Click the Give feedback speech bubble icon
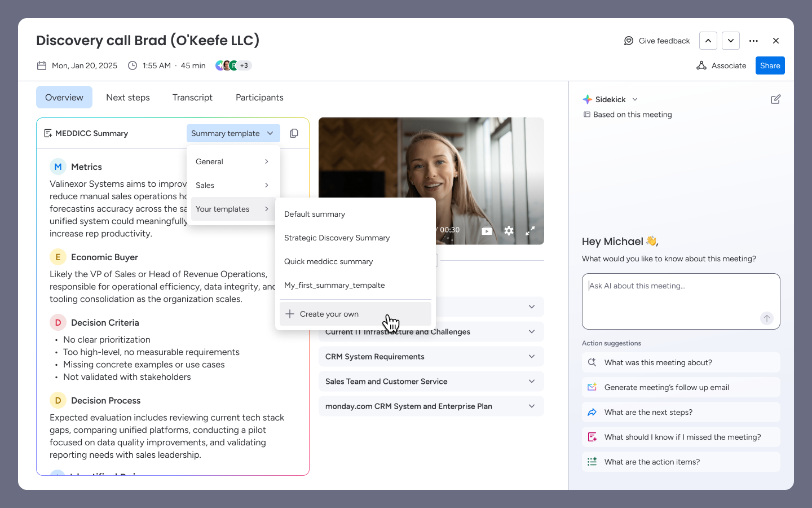Screen dimensions: 812x508 click(629, 41)
